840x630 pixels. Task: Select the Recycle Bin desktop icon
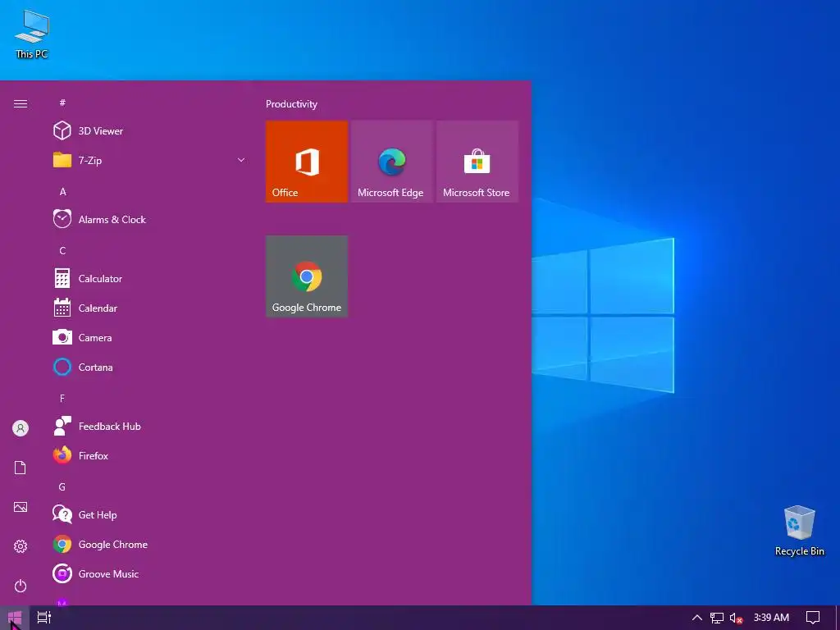point(799,531)
